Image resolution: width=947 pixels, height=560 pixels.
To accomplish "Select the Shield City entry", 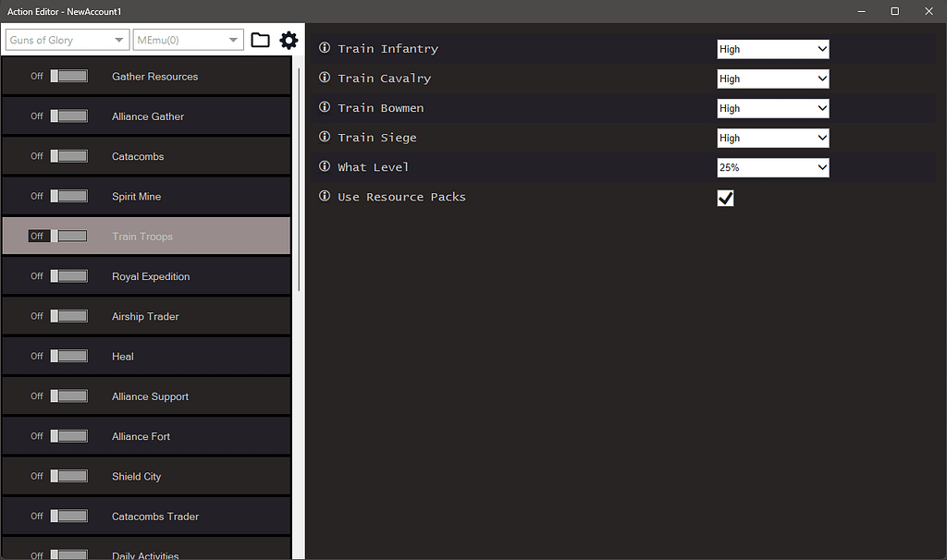I will [x=137, y=476].
